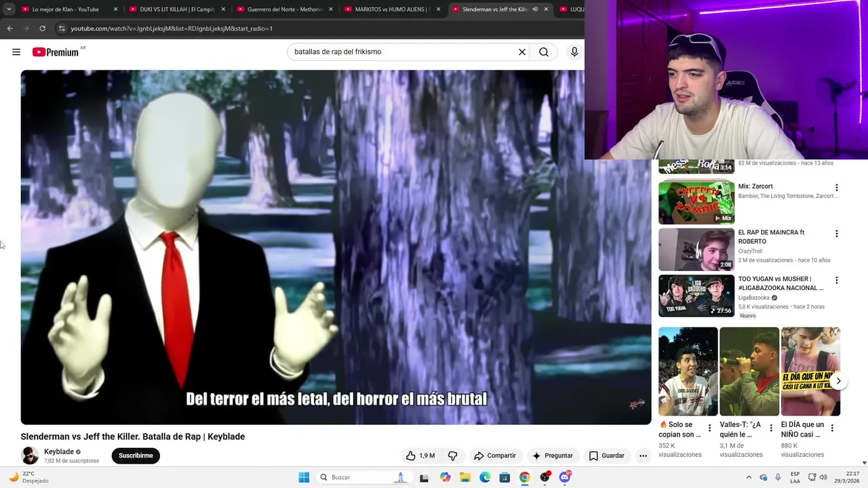The image size is (868, 488).
Task: Open the Preguntar AI button
Action: [x=553, y=455]
